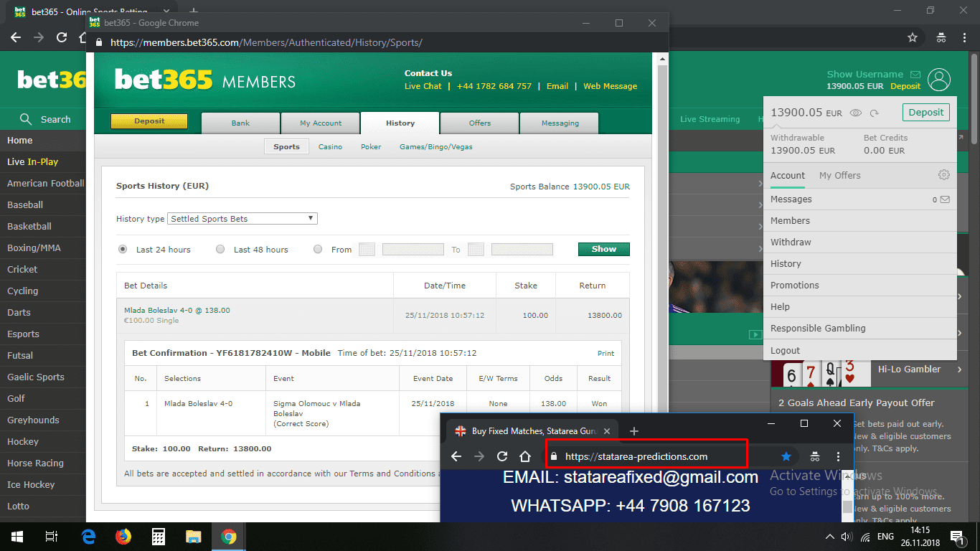Click statarea-predictions.com address bar

click(x=646, y=456)
